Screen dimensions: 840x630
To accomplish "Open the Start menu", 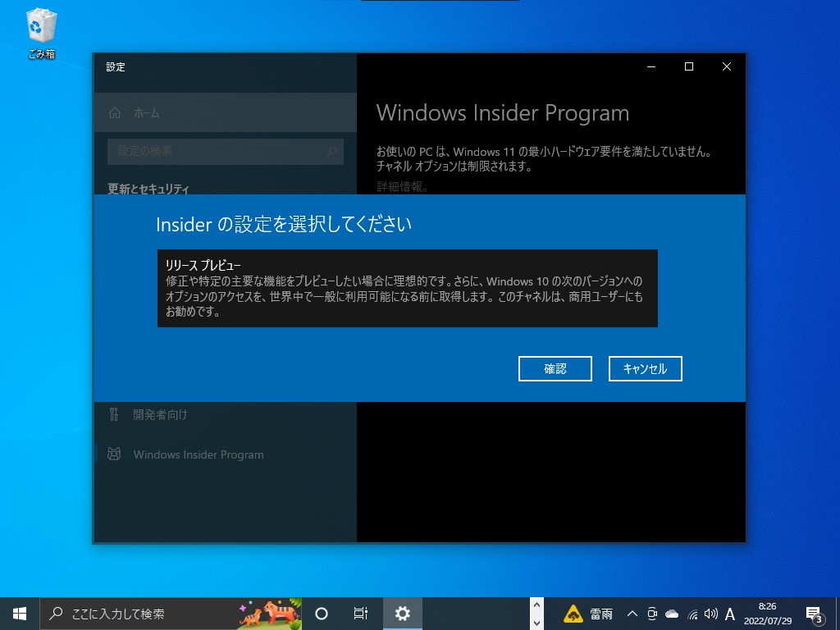I will coord(18,614).
